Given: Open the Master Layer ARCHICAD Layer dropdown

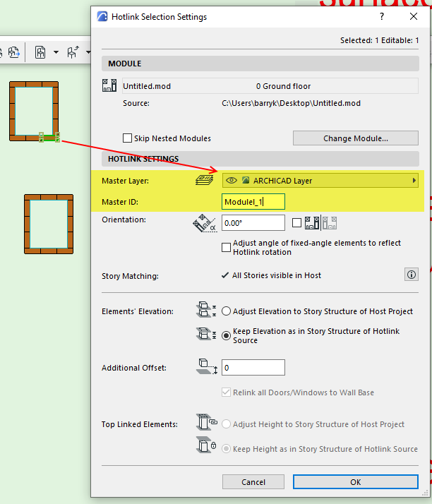Looking at the screenshot, I should click(320, 180).
